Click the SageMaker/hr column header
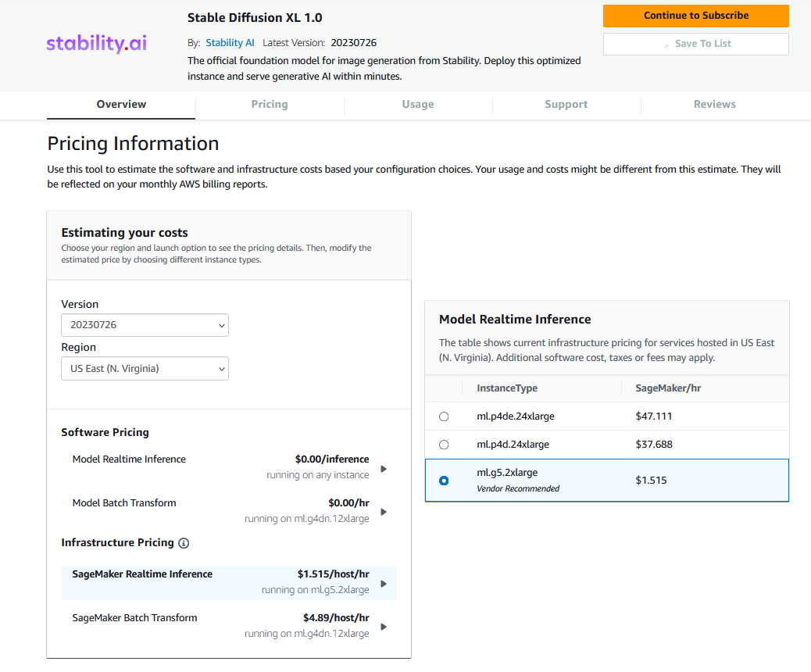811x672 pixels. coord(668,388)
